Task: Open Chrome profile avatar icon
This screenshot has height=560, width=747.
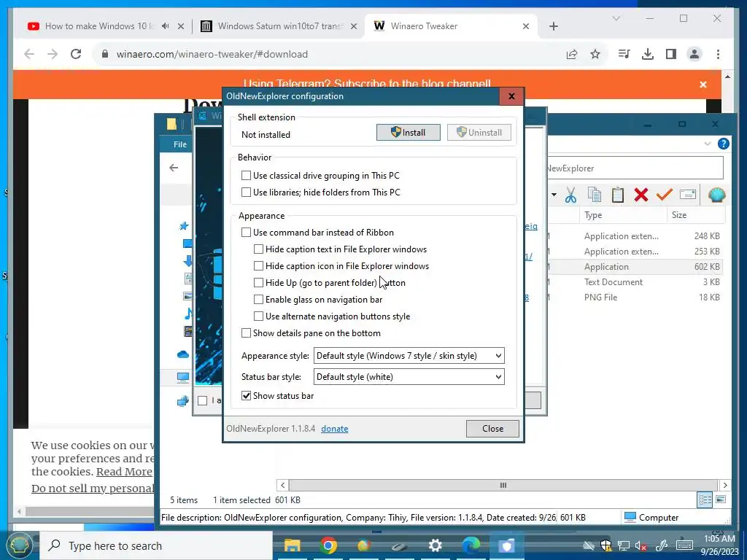Action: 694,54
